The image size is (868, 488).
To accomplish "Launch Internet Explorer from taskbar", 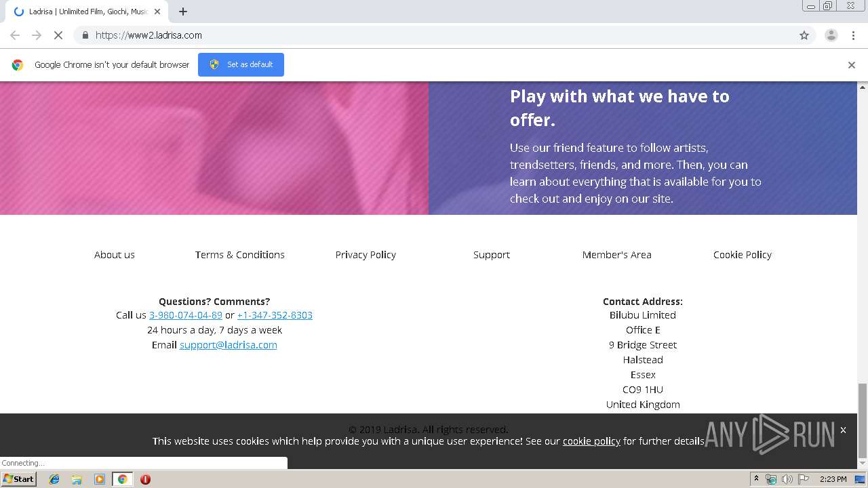I will (54, 479).
